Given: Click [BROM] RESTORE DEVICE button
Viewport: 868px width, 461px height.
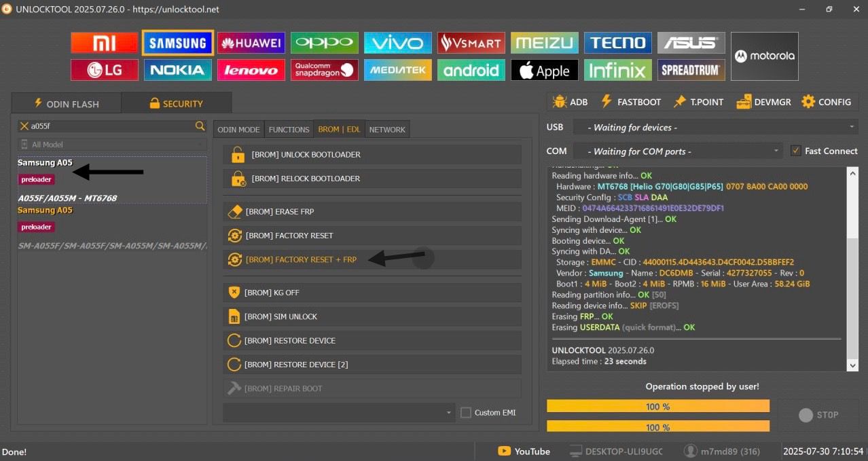Looking at the screenshot, I should (372, 341).
